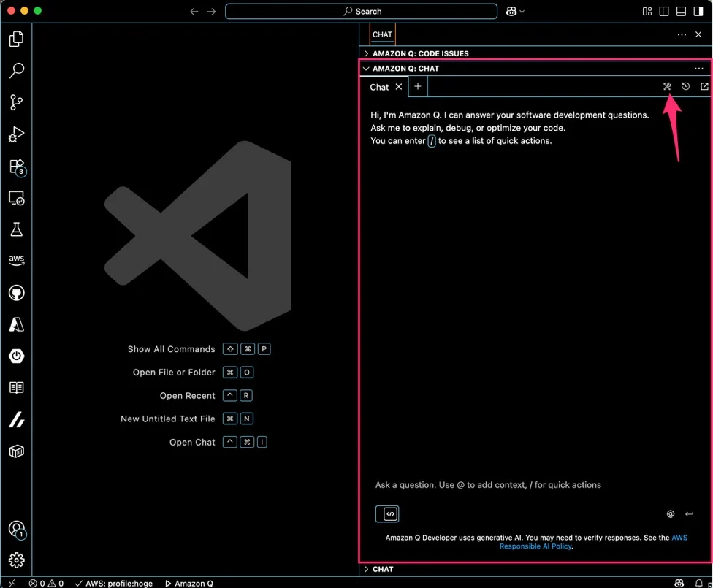
Task: Open the container box icon view
Action: coord(16,451)
